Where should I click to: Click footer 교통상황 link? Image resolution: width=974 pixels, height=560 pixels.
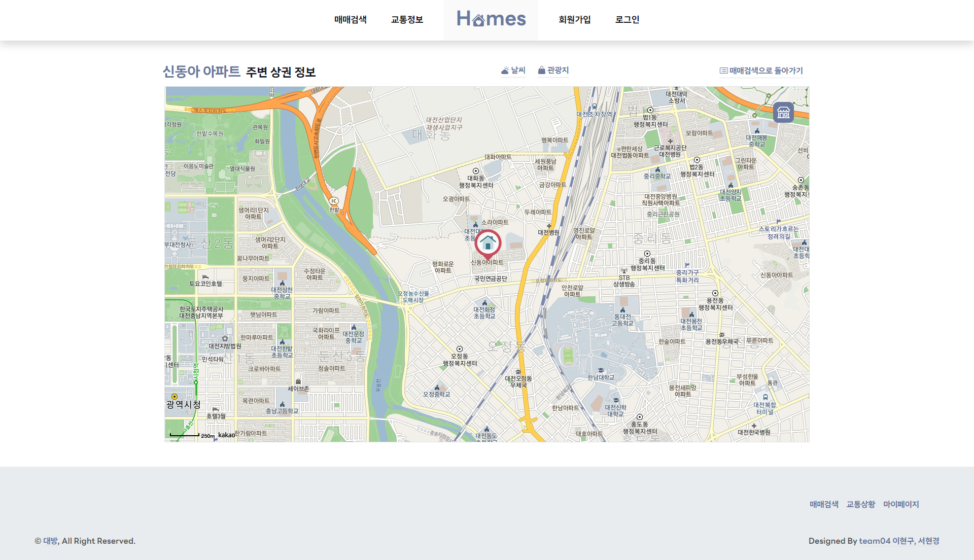(861, 504)
